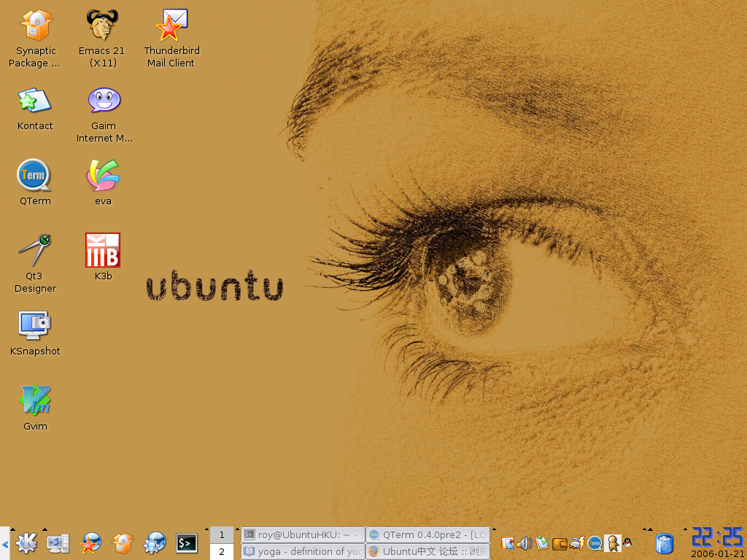Activate the Ubuntu中文 论坛 browser taskbar entry

point(427,551)
